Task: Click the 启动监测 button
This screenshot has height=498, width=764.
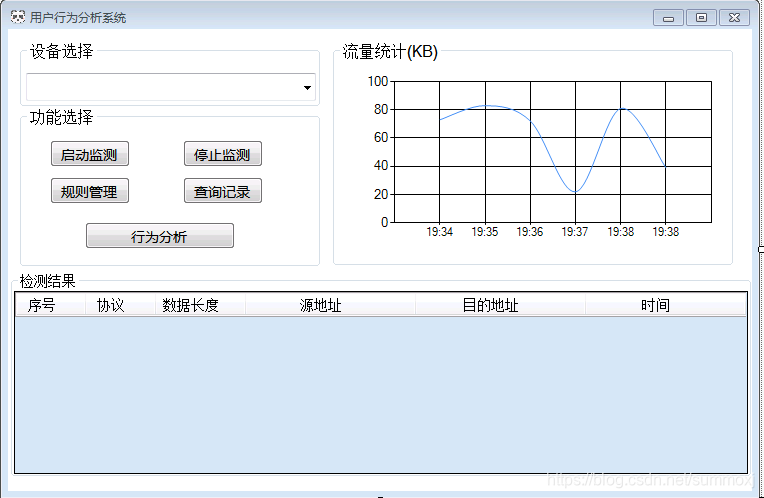Action: coord(90,154)
